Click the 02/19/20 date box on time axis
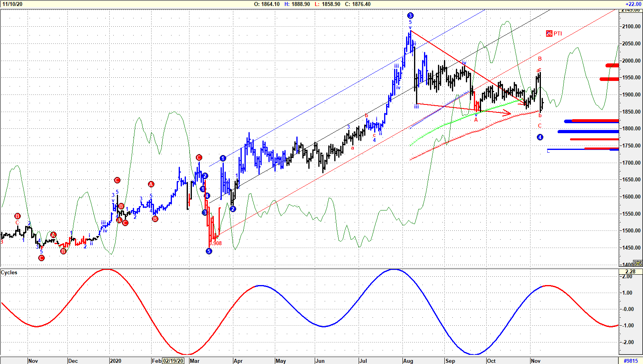Image resolution: width=643 pixels, height=364 pixels. (173, 361)
